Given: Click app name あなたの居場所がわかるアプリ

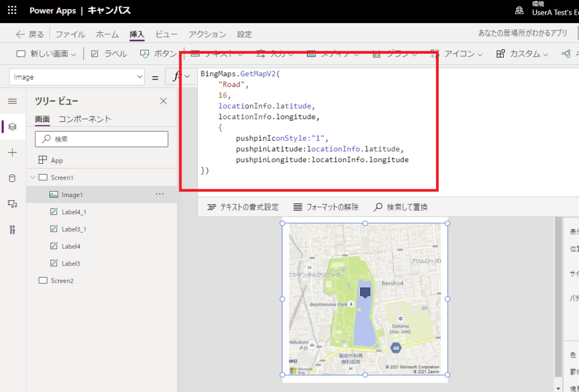Looking at the screenshot, I should [522, 33].
